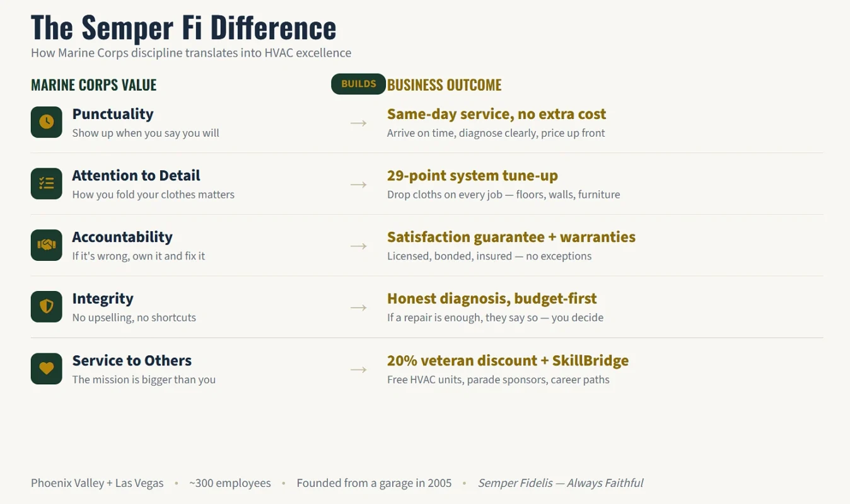Click the Founded from a garage in 2005 text
The width and height of the screenshot is (850, 504).
tap(374, 483)
